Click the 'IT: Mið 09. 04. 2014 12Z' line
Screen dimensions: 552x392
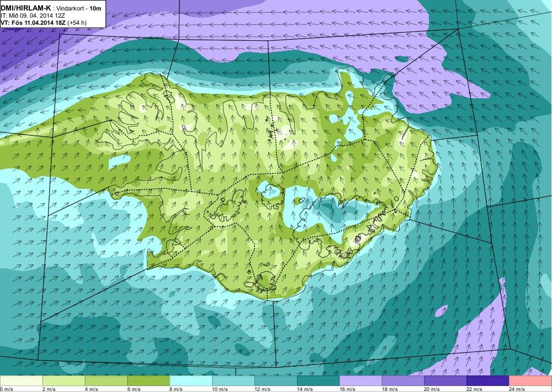pos(33,15)
